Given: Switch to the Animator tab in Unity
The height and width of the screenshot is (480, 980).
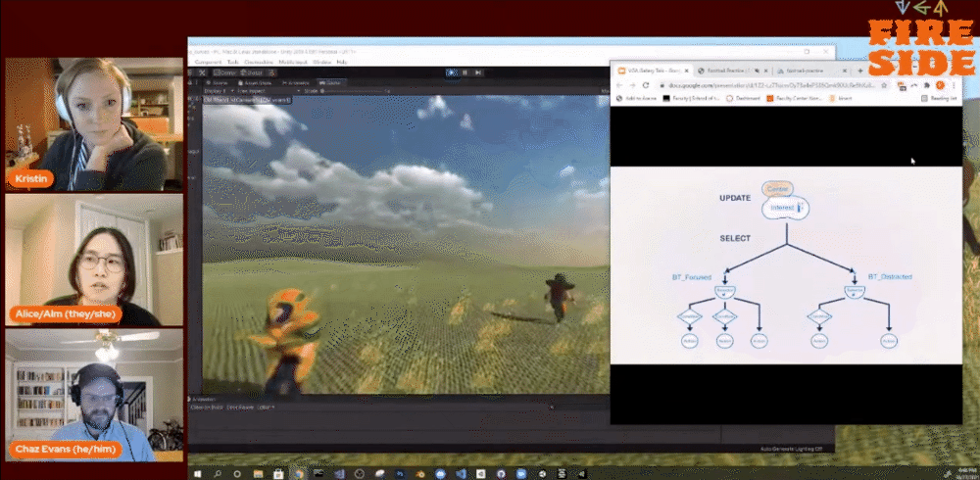Looking at the screenshot, I should pos(296,82).
